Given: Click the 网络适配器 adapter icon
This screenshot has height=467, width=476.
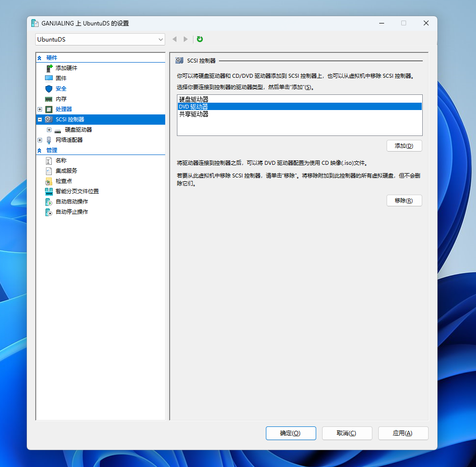Looking at the screenshot, I should pyautogui.click(x=49, y=140).
